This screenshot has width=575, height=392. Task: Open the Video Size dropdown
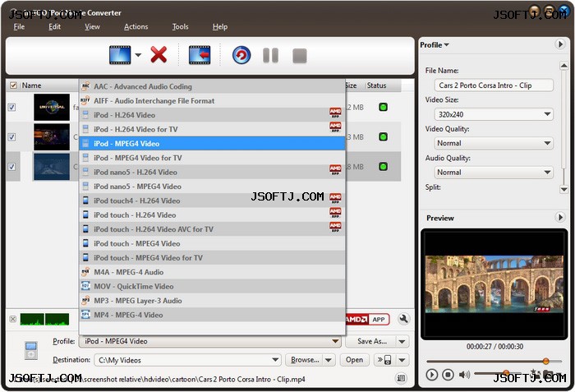[x=494, y=114]
